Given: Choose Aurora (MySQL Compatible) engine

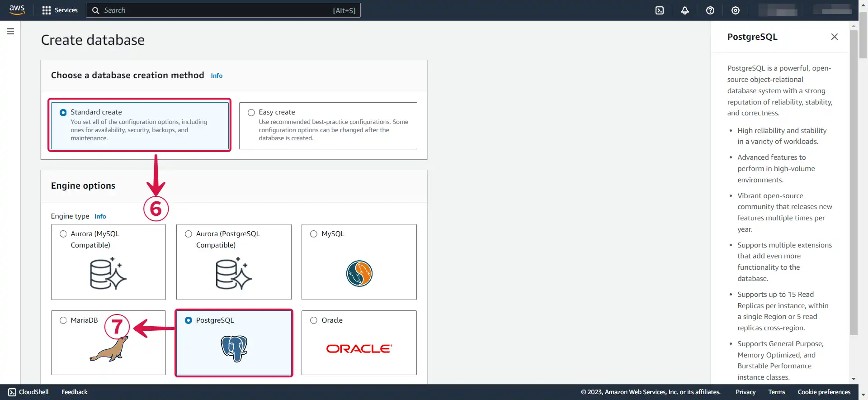Looking at the screenshot, I should click(63, 234).
